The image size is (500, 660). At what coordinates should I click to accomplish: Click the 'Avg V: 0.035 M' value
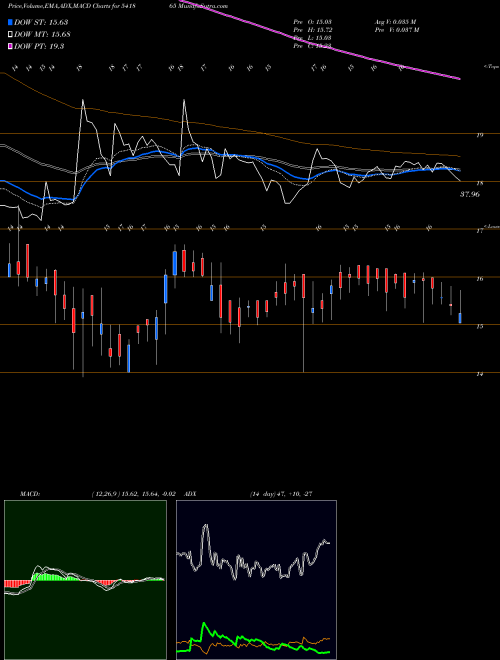coord(396,22)
